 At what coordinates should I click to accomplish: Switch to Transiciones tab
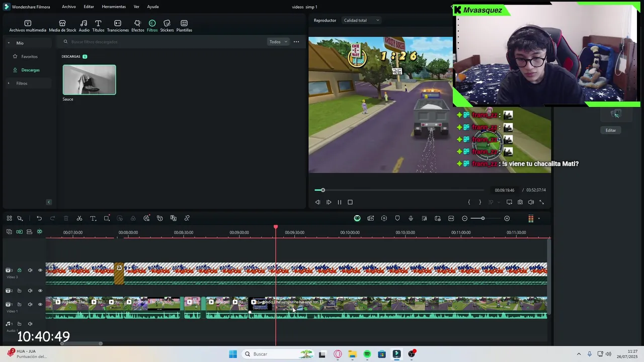click(x=118, y=26)
